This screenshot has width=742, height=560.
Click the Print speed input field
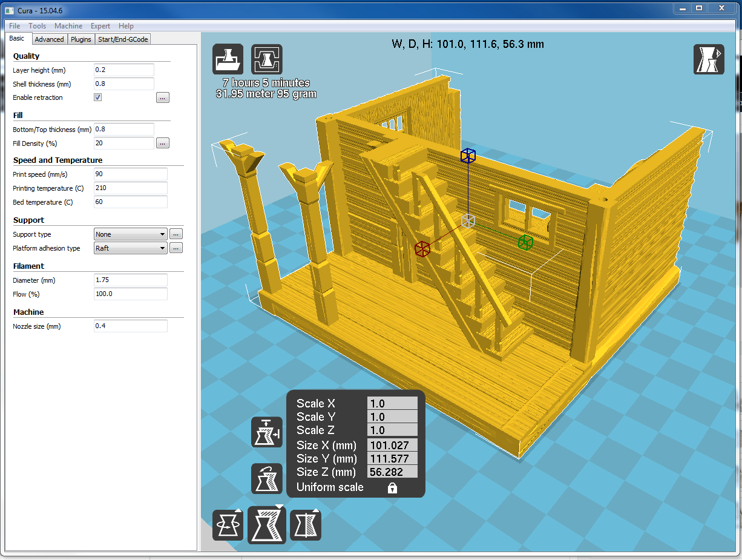pyautogui.click(x=131, y=174)
